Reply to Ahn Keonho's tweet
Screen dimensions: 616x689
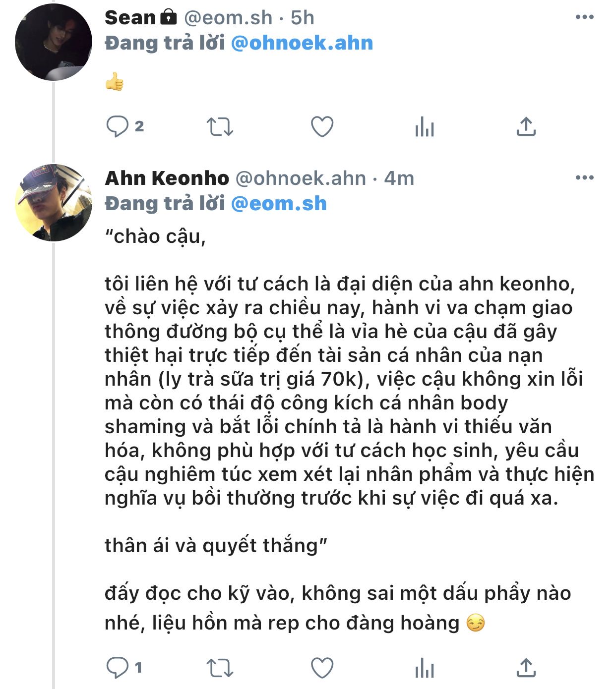(118, 667)
